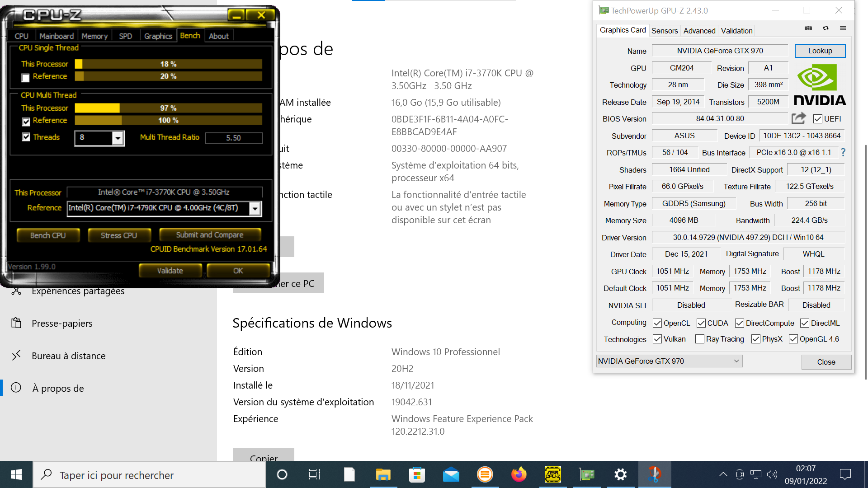Click the GPU-Z refresh icon
The image size is (868, 488).
point(826,28)
